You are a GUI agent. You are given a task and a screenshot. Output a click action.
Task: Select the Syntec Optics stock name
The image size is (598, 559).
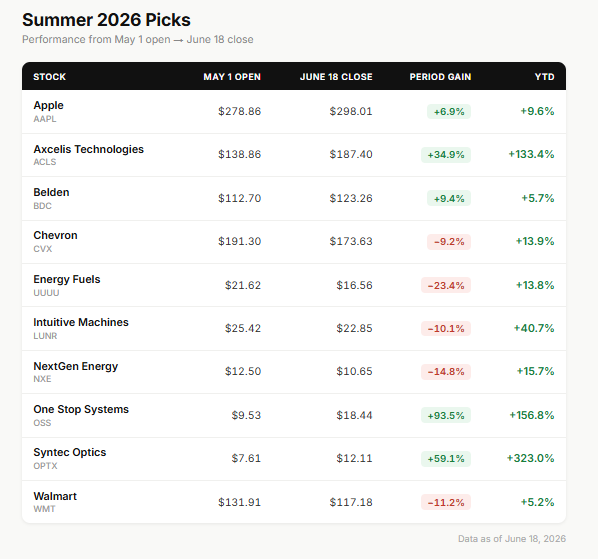[70, 452]
